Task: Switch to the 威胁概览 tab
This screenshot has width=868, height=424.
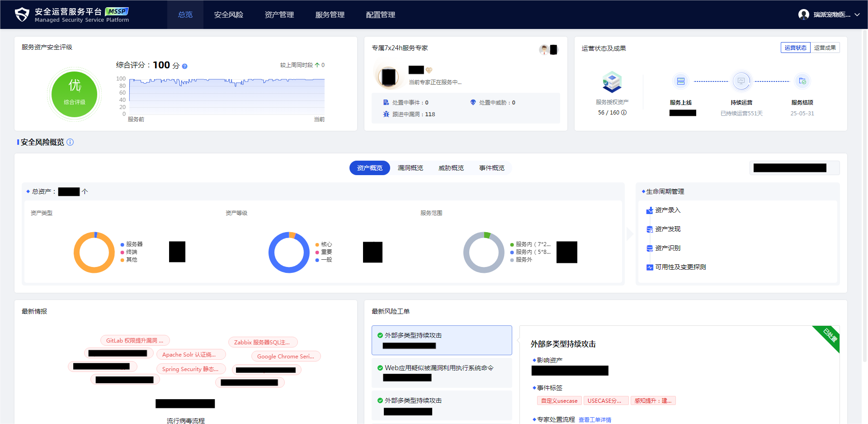Action: tap(451, 168)
